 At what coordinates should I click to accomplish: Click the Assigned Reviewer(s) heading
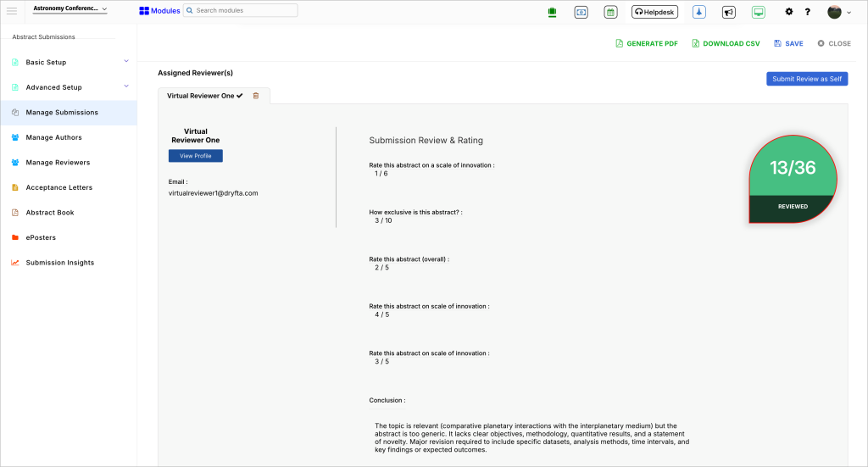(196, 73)
